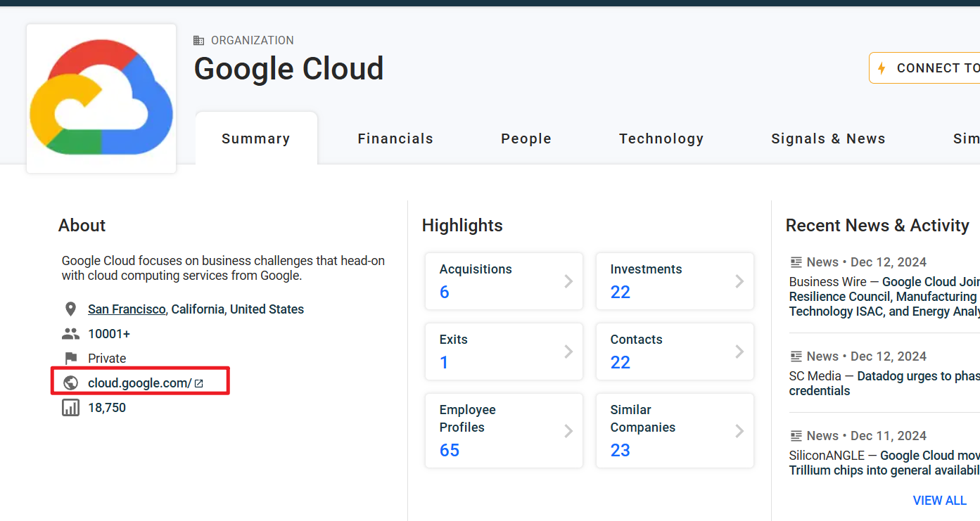
Task: Click the news icon for Business Wire article
Action: (x=796, y=262)
